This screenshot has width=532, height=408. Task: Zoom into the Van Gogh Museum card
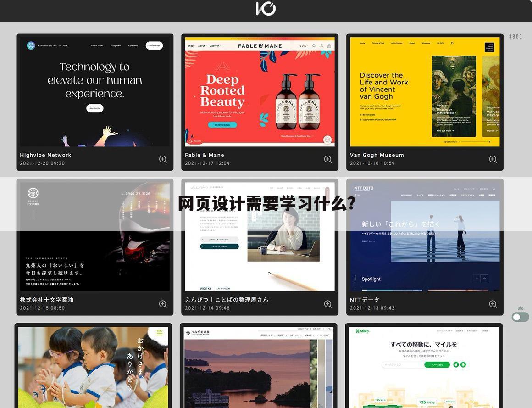pyautogui.click(x=493, y=159)
